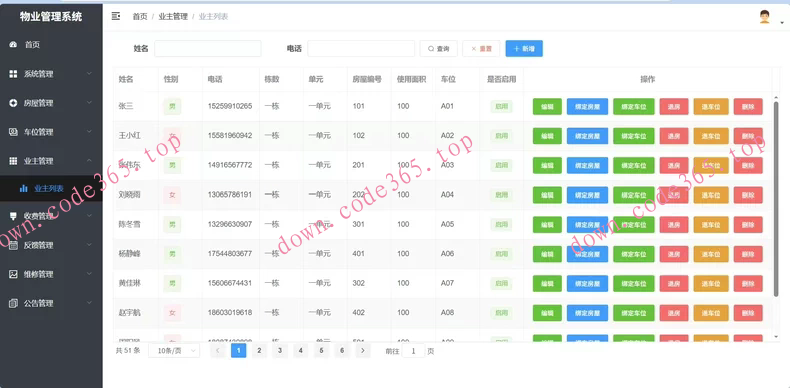This screenshot has width=790, height=388.
Task: Click 编辑 for 黄佳琳
Action: coord(547,284)
